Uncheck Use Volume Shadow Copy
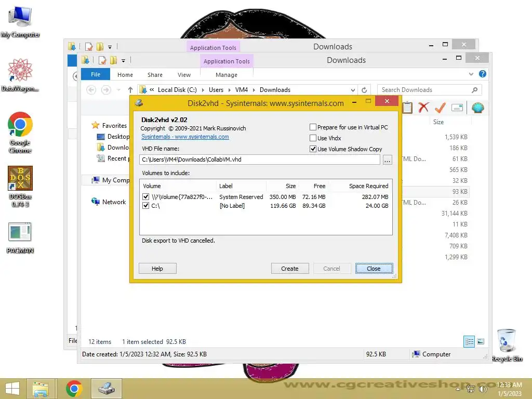 pyautogui.click(x=313, y=149)
